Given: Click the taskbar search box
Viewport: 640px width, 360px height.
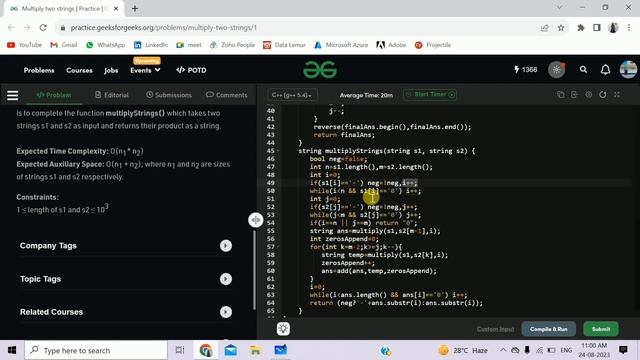Looking at the screenshot, I should pyautogui.click(x=96, y=350).
